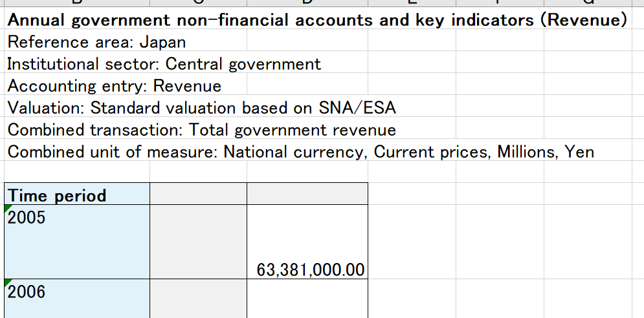The height and width of the screenshot is (318, 644).
Task: Click the blank cell directly above Time period
Action: pyautogui.click(x=77, y=173)
